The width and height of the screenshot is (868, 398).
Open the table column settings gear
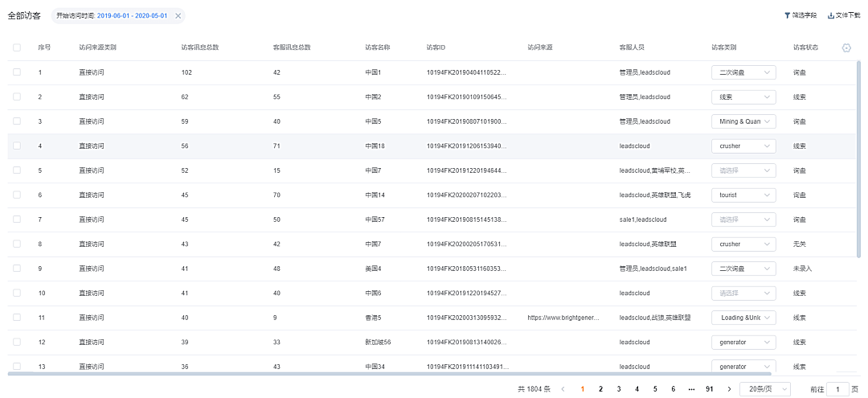click(x=845, y=48)
